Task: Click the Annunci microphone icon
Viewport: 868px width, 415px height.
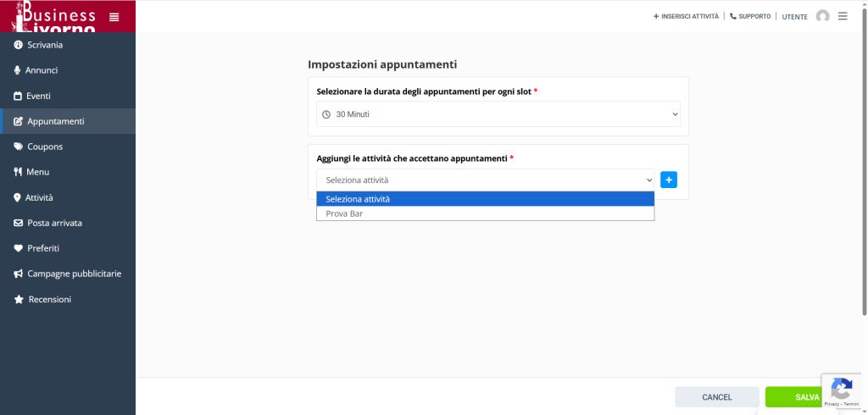Action: (x=18, y=70)
